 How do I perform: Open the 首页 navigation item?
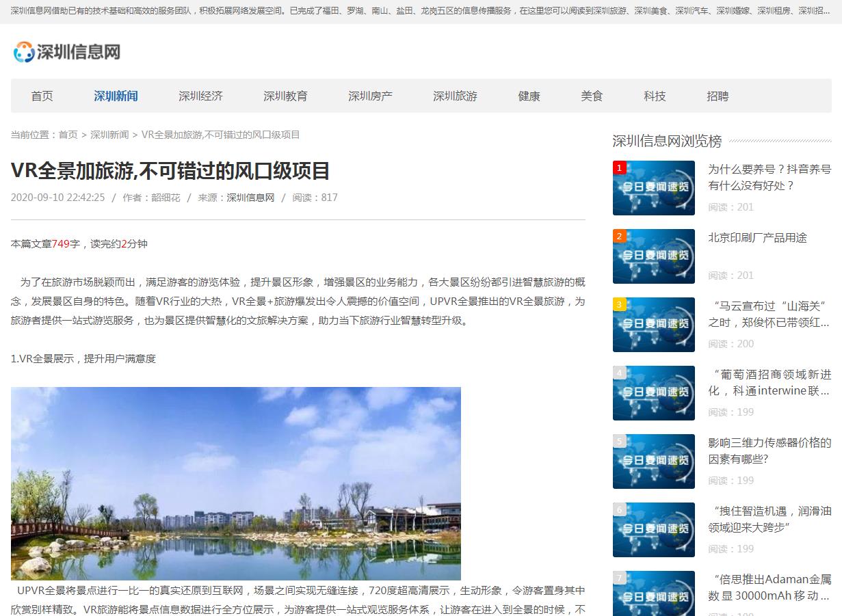point(42,96)
